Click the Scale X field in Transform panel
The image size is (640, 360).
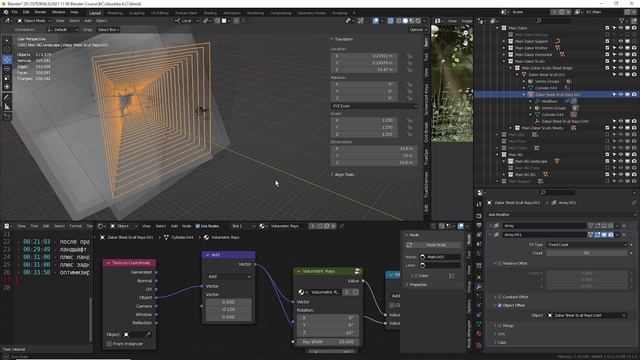(x=363, y=120)
